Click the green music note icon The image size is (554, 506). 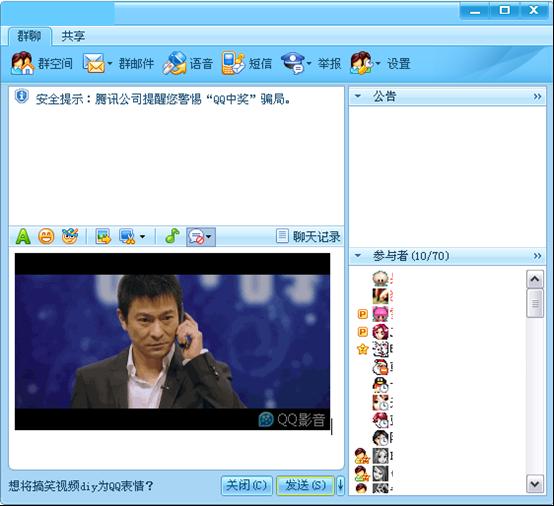[172, 236]
